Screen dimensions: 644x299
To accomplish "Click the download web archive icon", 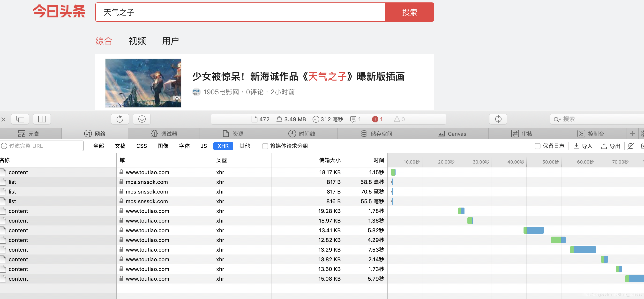I will click(x=142, y=119).
